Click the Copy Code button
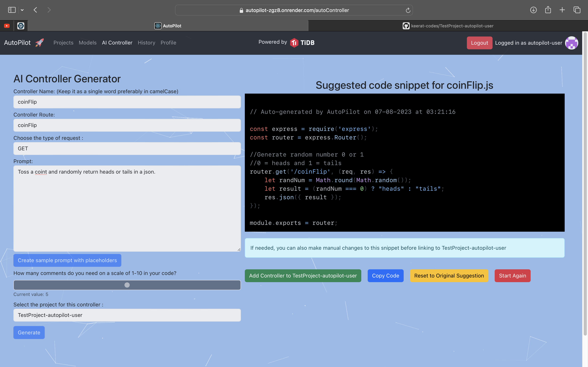This screenshot has height=367, width=588. pyautogui.click(x=385, y=276)
